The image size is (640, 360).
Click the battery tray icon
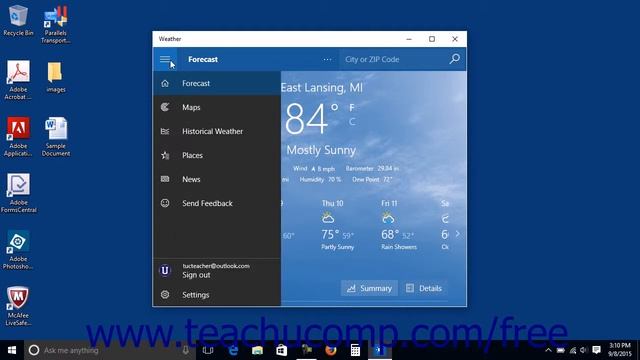pos(560,350)
